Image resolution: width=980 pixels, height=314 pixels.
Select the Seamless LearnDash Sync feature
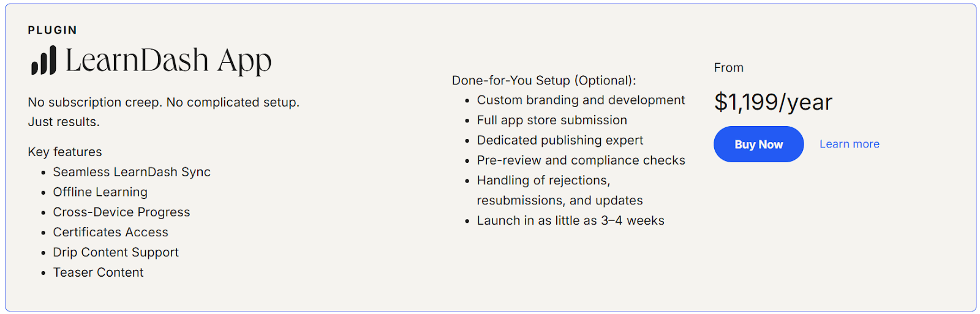pyautogui.click(x=132, y=172)
